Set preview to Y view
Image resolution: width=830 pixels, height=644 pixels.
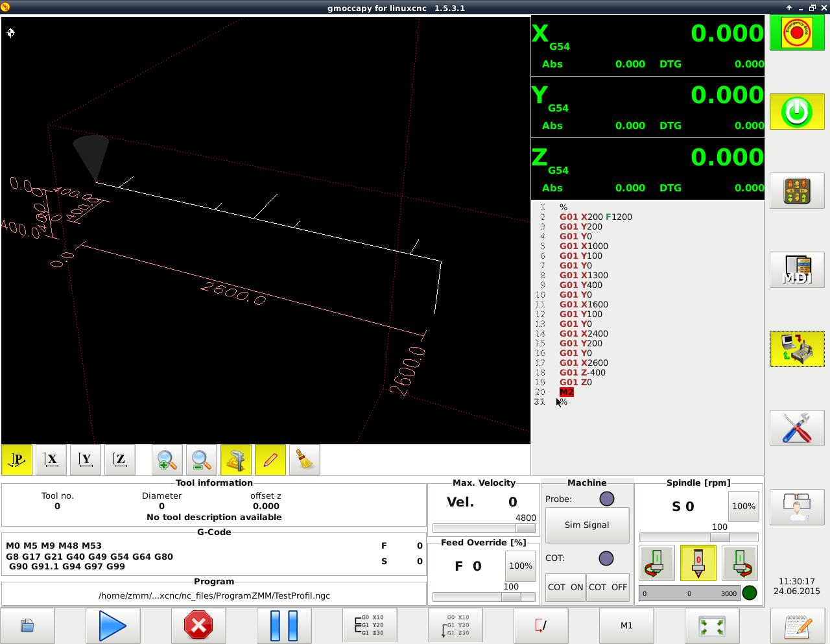86,460
